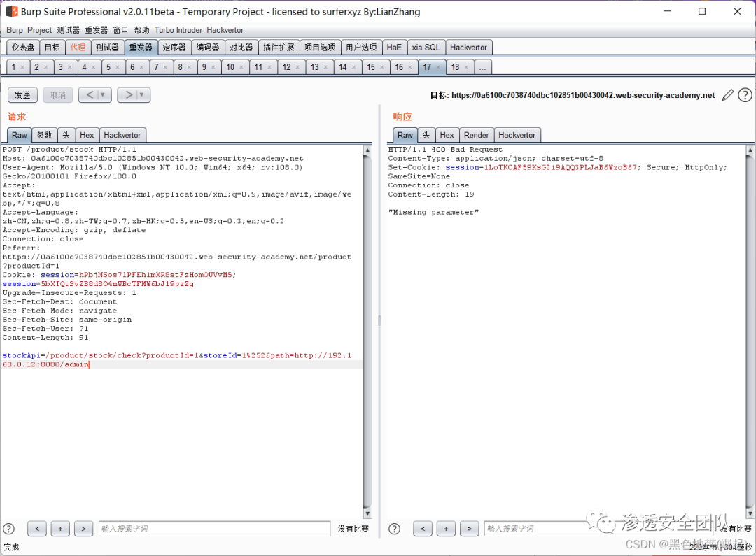Click the Content-Length: 91 header line
Viewport: 756px width, 556px height.
tap(45, 337)
